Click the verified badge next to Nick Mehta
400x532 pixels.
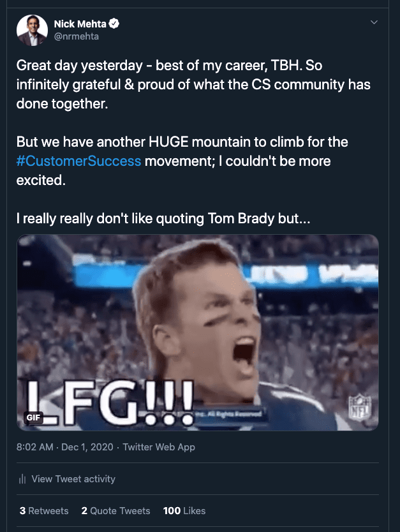(x=115, y=24)
